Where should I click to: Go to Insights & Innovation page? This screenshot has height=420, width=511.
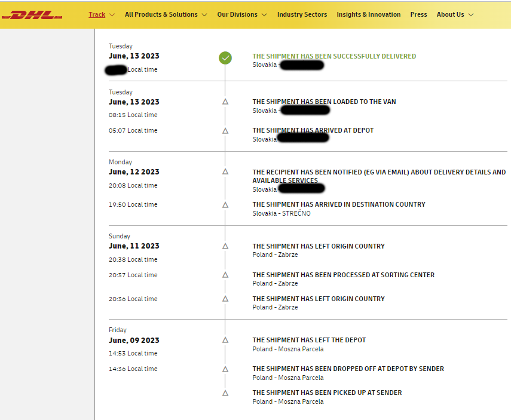coord(368,14)
